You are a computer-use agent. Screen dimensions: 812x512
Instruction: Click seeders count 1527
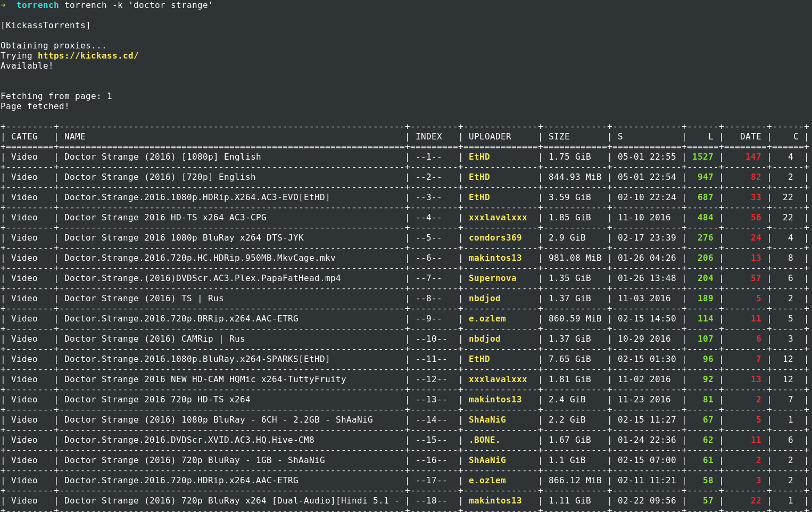tap(703, 156)
